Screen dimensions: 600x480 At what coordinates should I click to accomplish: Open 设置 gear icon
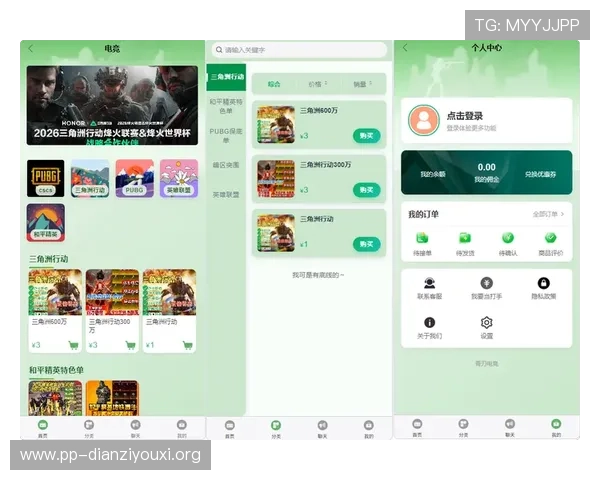coord(486,323)
